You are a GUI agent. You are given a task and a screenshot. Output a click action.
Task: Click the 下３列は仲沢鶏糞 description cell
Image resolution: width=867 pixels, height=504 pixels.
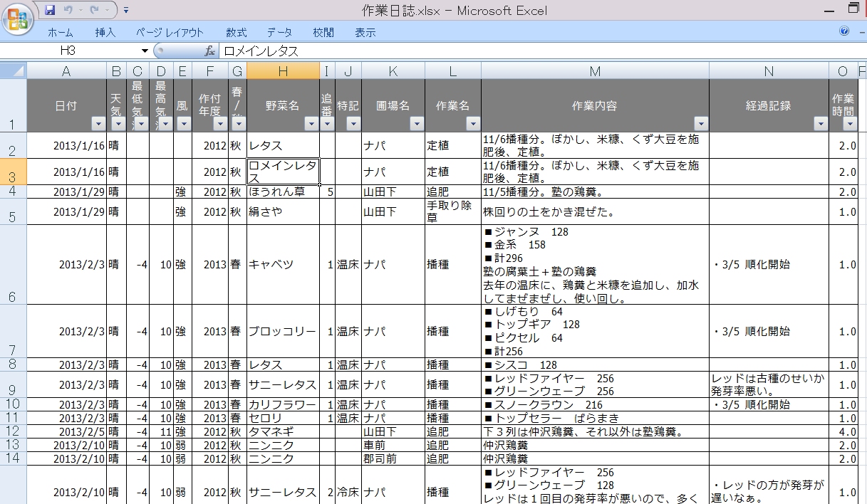click(596, 431)
